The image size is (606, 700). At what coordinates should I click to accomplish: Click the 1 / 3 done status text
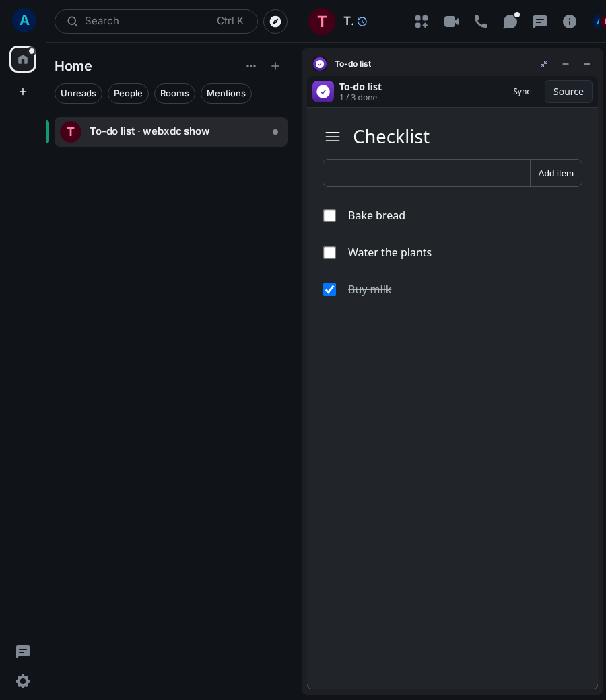358,98
